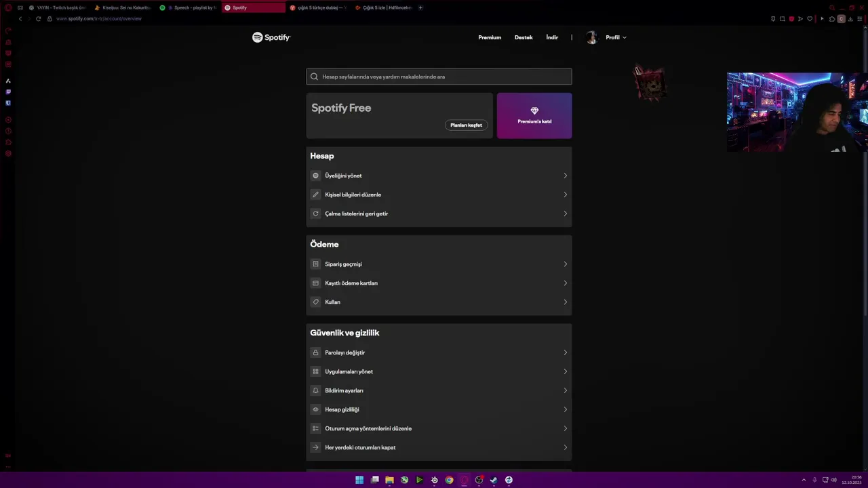
Task: Open the Premium menu link
Action: (x=490, y=37)
